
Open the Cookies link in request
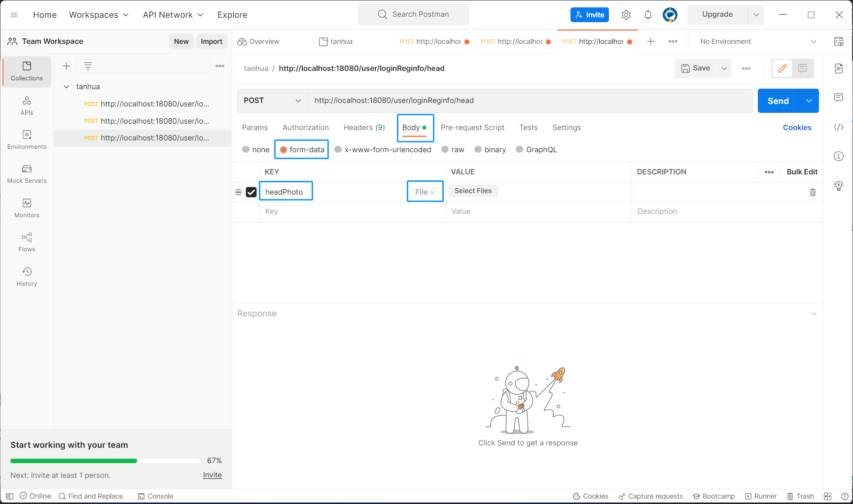tap(797, 128)
